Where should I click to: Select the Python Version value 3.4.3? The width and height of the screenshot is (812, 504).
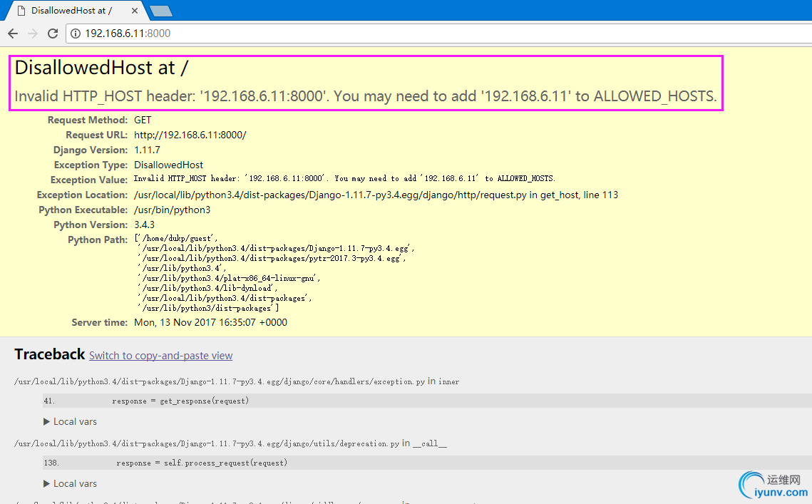click(x=144, y=225)
